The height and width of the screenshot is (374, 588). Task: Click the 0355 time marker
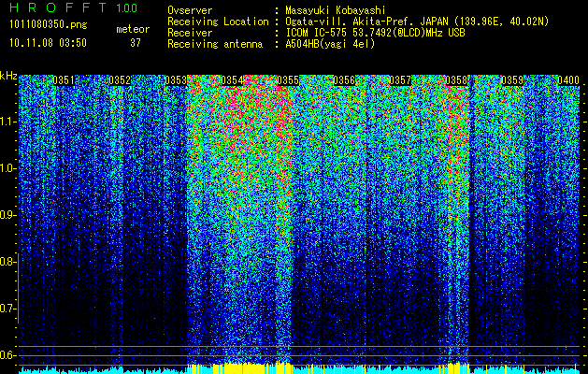pos(288,80)
